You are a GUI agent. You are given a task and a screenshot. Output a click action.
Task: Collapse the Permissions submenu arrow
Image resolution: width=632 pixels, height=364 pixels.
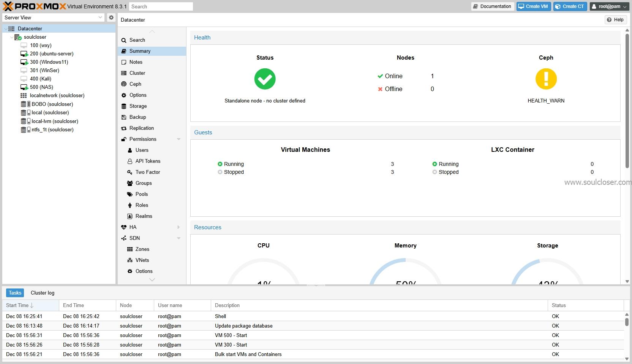[x=179, y=139]
